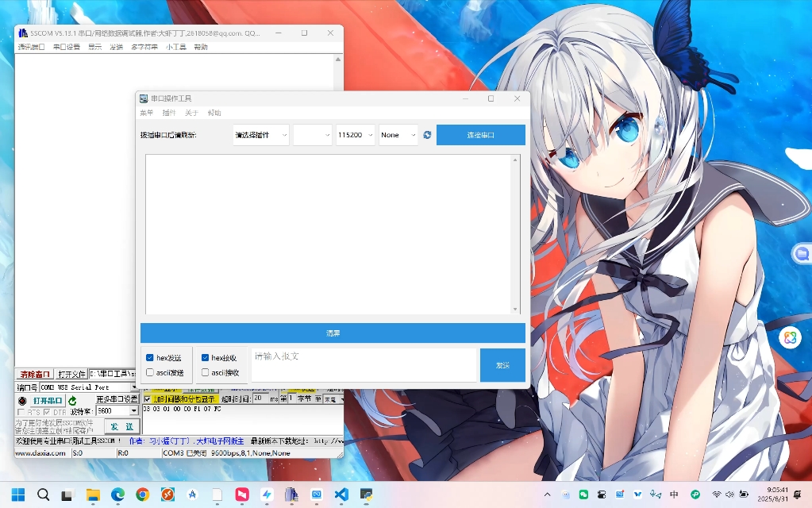Uncheck the hex发送 checkbox

click(150, 357)
